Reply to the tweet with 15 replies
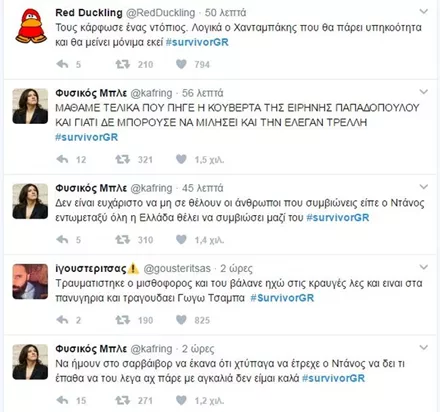This screenshot has height=412, width=440. 62,400
